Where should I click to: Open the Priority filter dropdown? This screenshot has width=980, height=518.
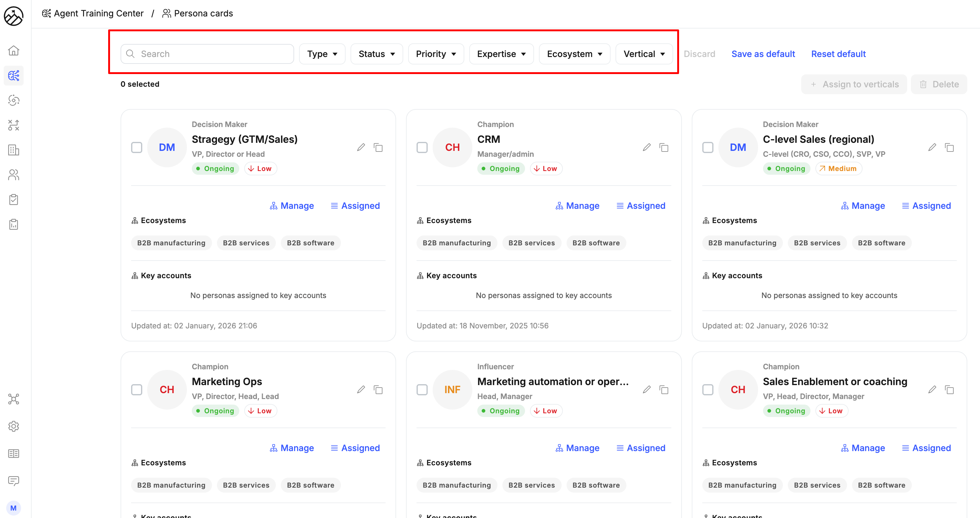[x=435, y=54]
